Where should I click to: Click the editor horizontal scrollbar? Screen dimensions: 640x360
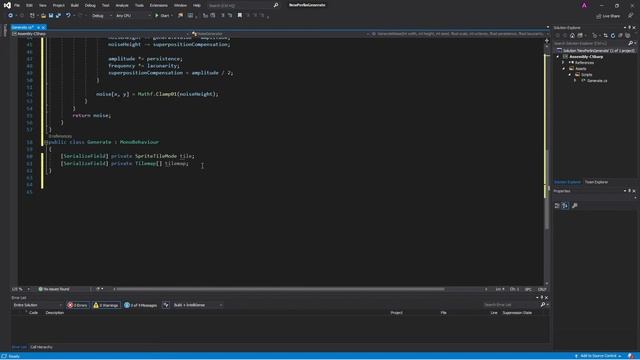pos(280,289)
